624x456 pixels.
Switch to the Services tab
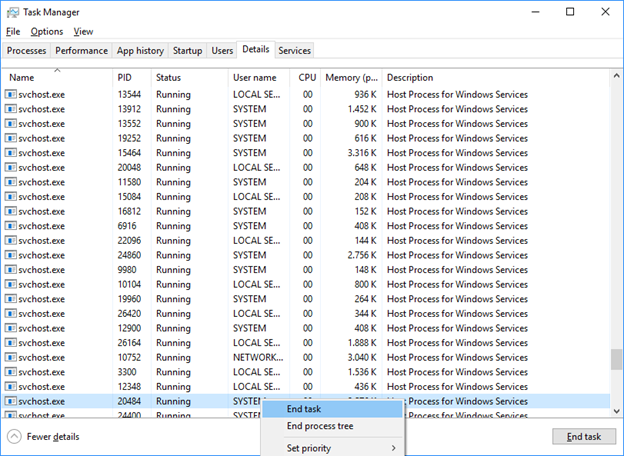pos(294,51)
